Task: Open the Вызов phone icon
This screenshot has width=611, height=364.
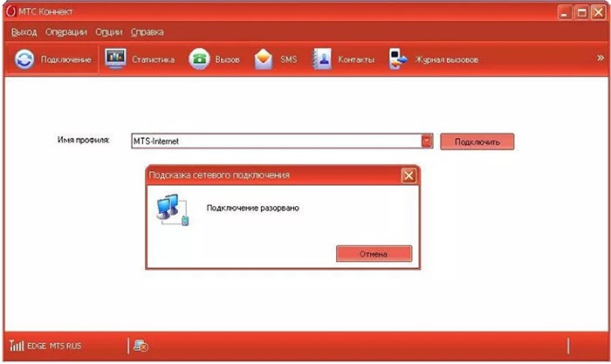Action: tap(199, 59)
